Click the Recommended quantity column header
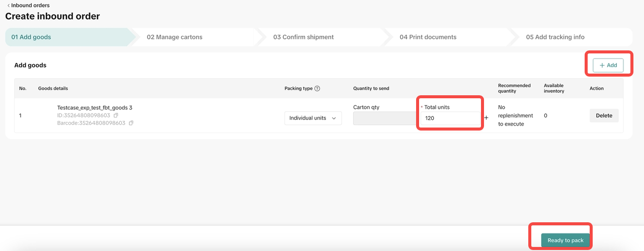The image size is (644, 251). (x=514, y=88)
